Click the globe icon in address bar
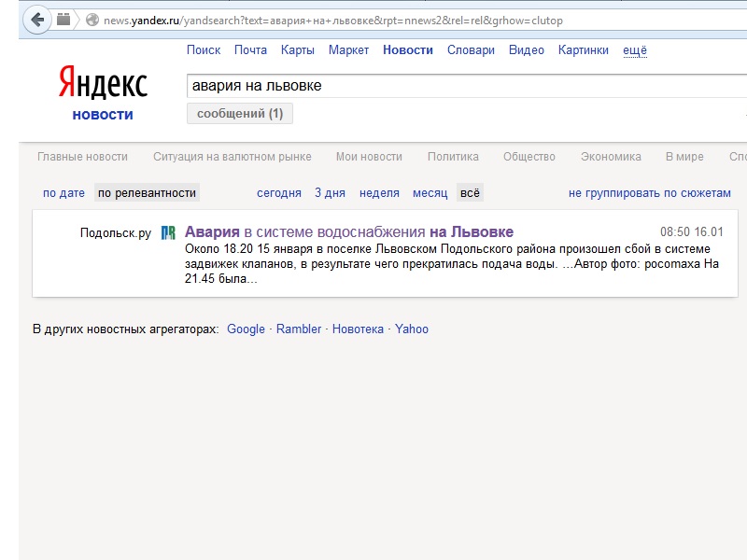This screenshot has height=560, width=747. pyautogui.click(x=92, y=20)
